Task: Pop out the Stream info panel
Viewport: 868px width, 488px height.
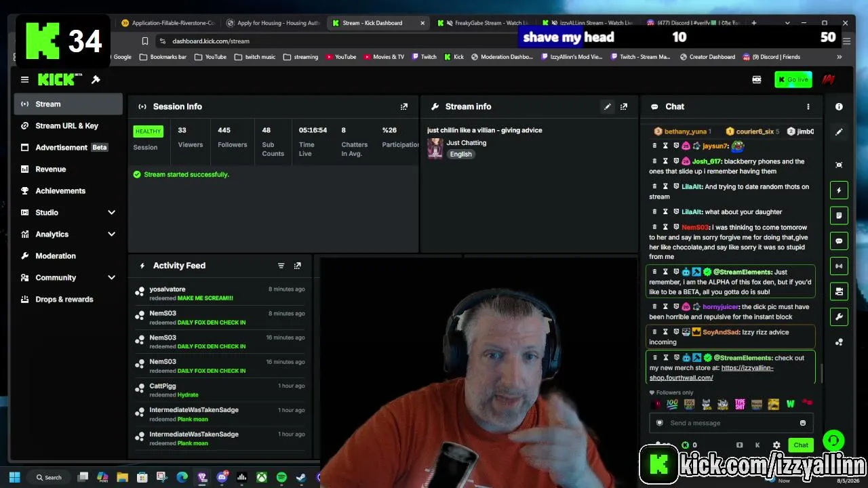Action: (x=624, y=106)
